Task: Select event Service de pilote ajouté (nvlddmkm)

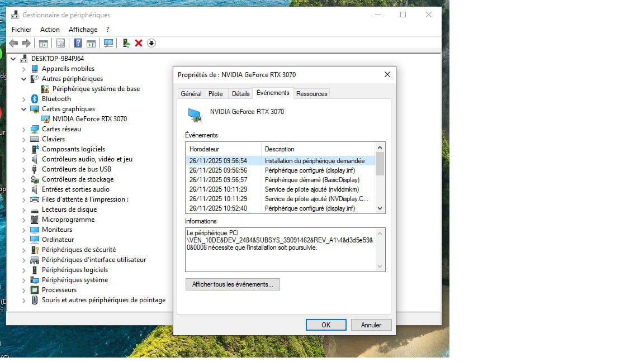Action: [280, 189]
